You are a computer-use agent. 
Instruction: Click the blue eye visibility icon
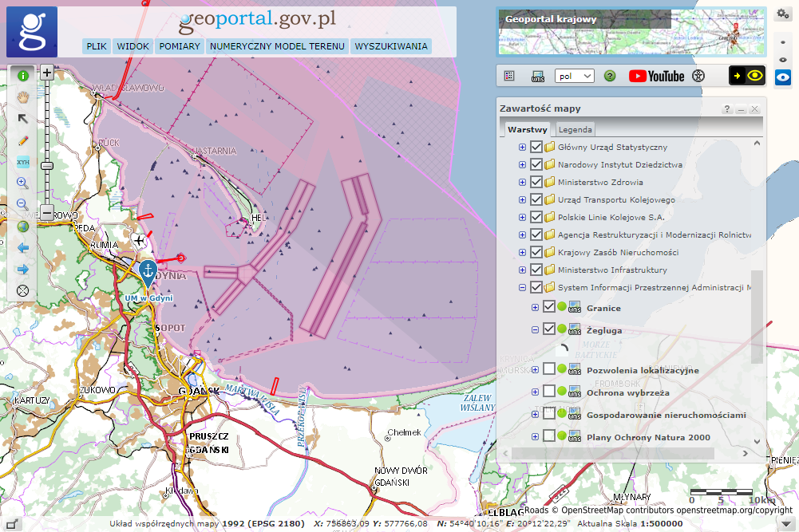coord(783,78)
